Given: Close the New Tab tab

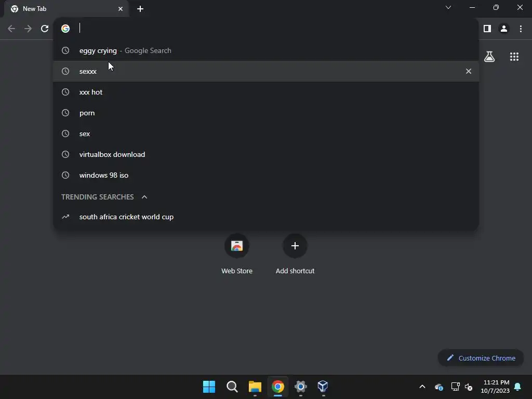Looking at the screenshot, I should [x=121, y=9].
